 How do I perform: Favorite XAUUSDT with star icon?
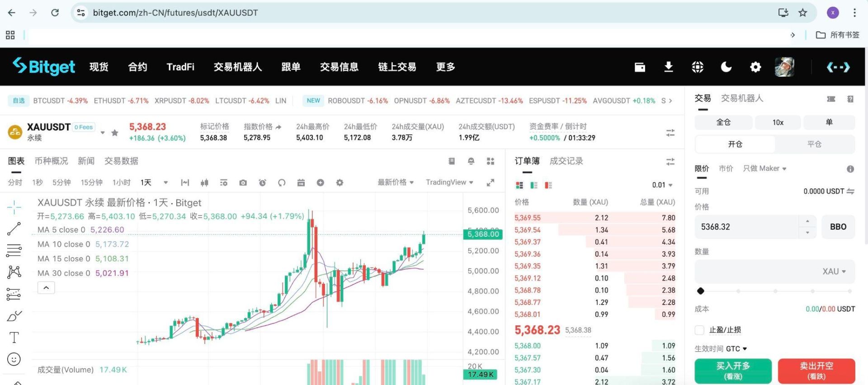click(115, 132)
